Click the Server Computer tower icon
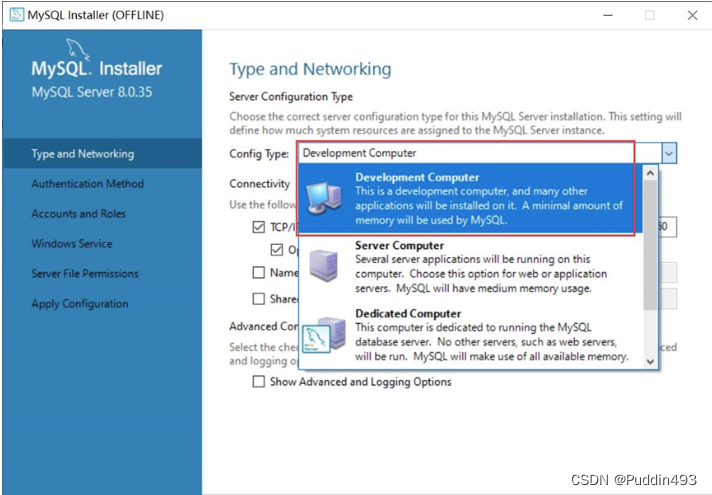 323,266
